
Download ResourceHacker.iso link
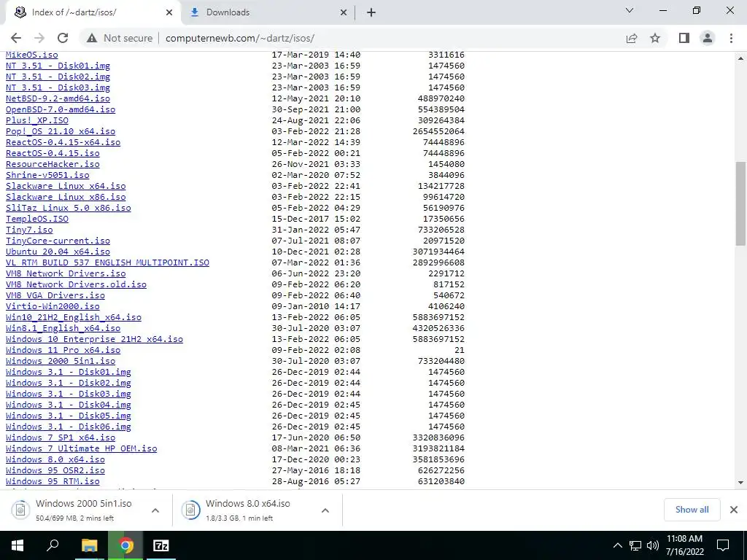point(53,164)
